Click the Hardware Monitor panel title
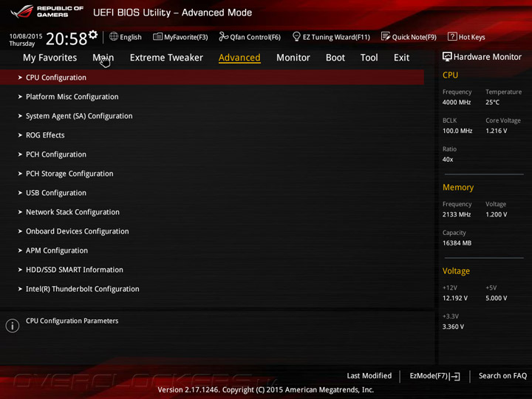 coord(487,57)
